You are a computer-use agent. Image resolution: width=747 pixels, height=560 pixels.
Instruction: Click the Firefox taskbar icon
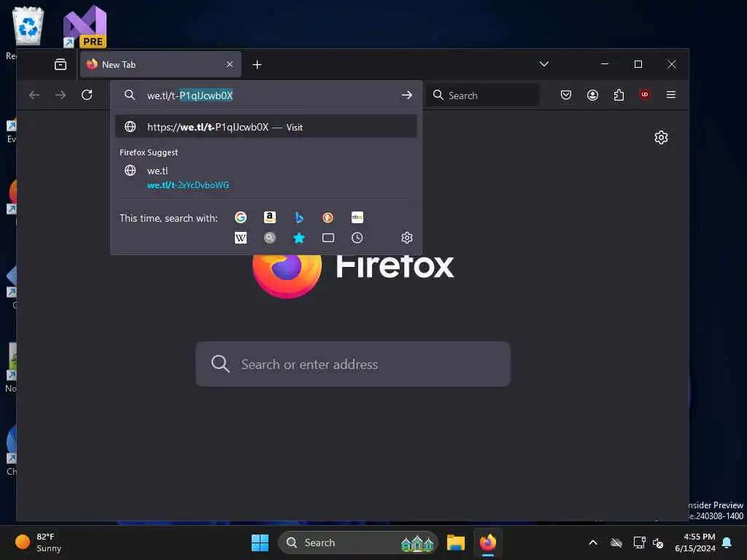(488, 542)
